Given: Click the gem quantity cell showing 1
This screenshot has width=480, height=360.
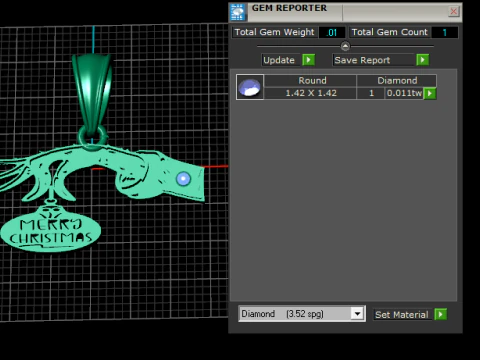Looking at the screenshot, I should [371, 93].
